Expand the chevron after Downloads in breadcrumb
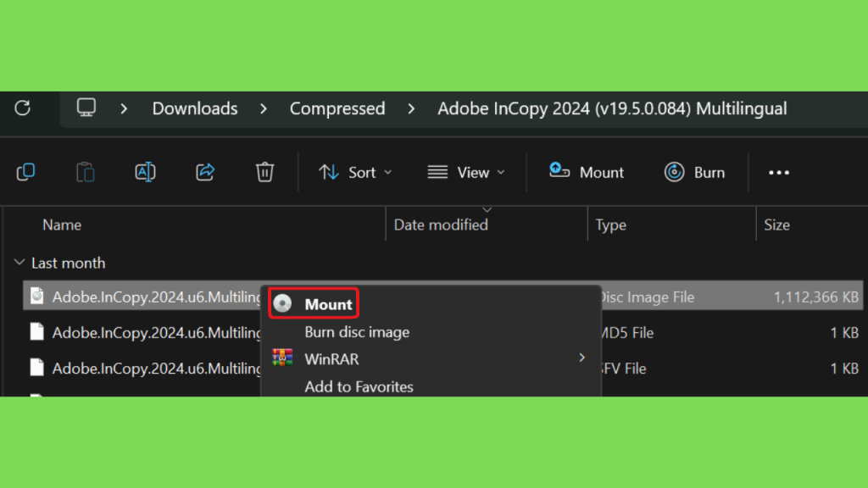The width and height of the screenshot is (868, 488). pos(264,108)
